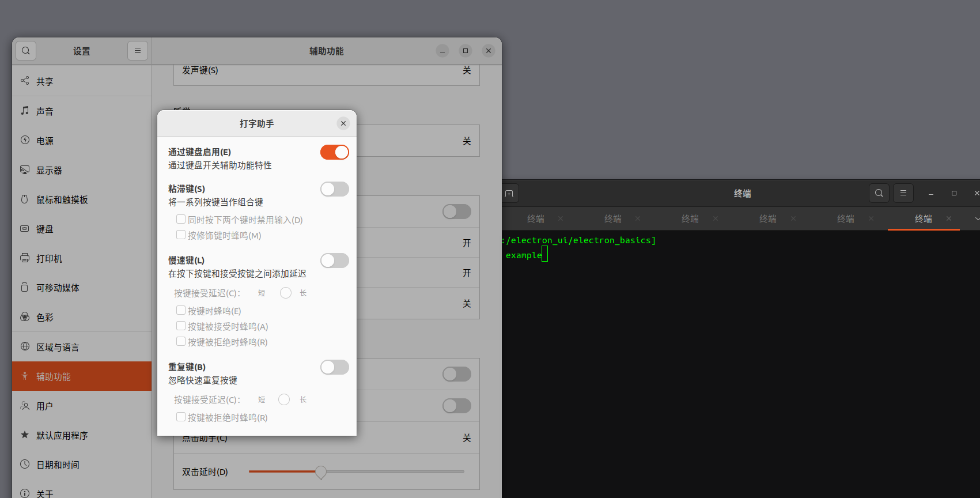Switch to the fourth terminal tab

(768, 219)
